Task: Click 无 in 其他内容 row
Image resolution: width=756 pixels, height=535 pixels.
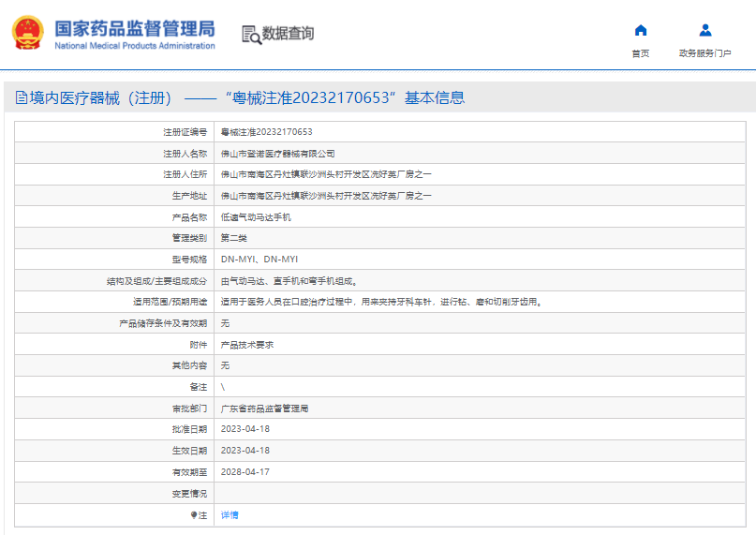Action: coord(225,365)
